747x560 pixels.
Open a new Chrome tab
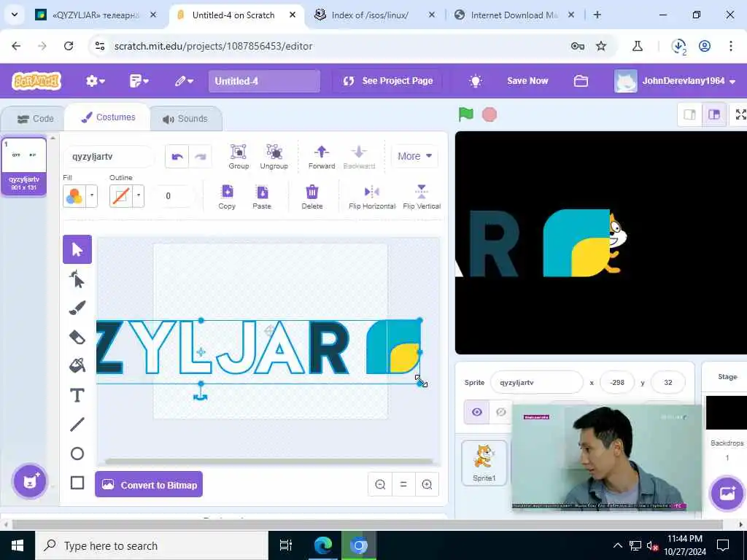tap(597, 15)
